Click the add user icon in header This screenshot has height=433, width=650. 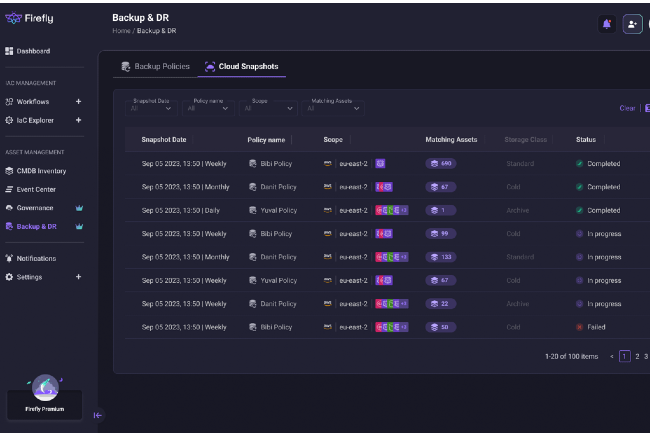click(x=632, y=24)
